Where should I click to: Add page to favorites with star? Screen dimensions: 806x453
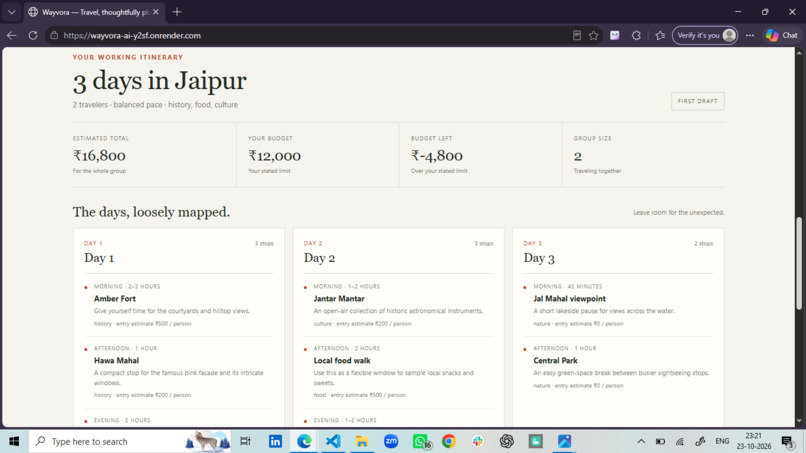tap(594, 35)
